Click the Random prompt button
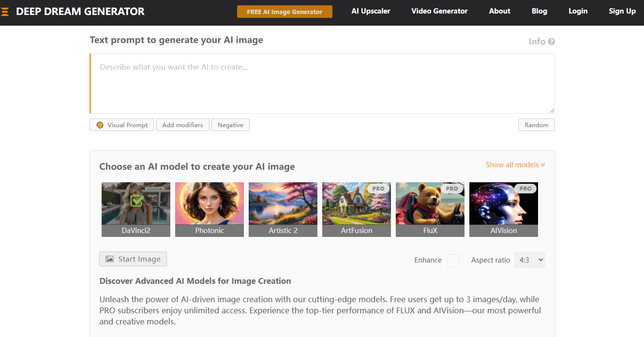644x337 pixels. [x=536, y=125]
